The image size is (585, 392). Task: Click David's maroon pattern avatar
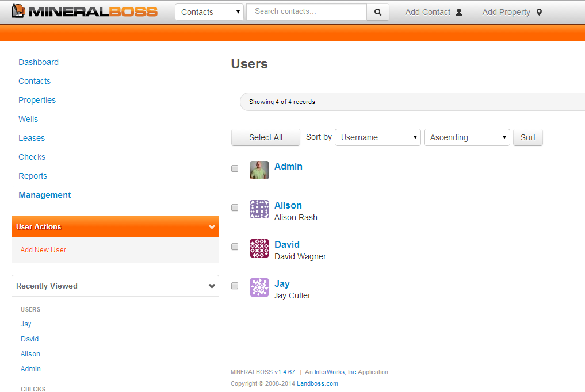(259, 248)
